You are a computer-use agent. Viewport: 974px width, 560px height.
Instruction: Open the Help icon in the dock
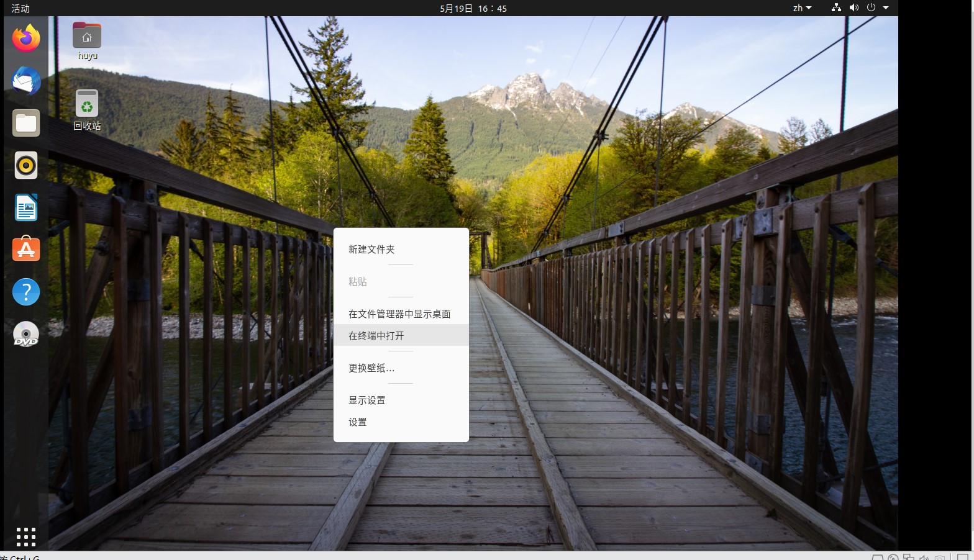pyautogui.click(x=26, y=292)
